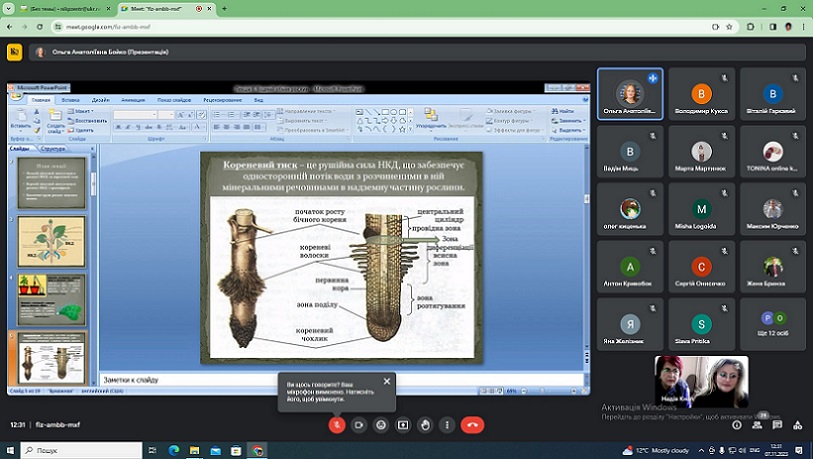Viewport: 813px width, 459px height.
Task: Select Антон Кривобок participant tile
Action: point(630,267)
